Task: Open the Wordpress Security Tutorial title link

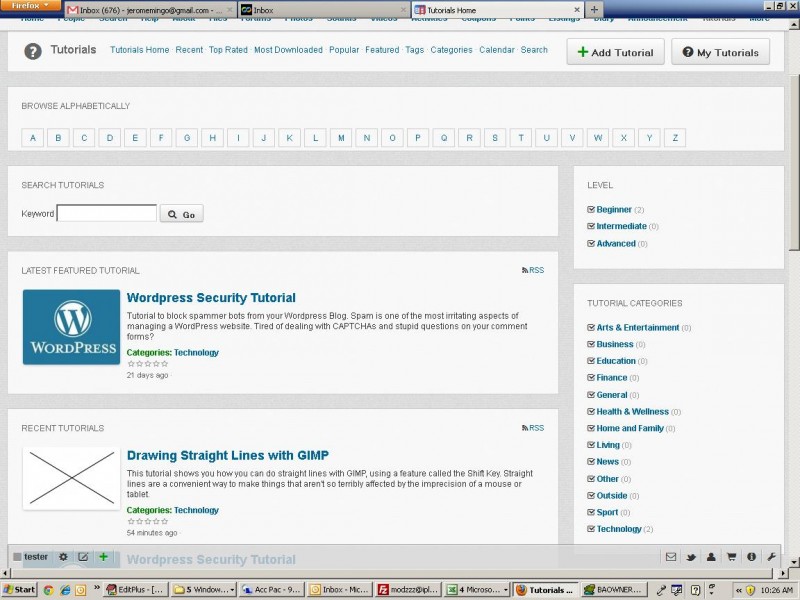Action: point(211,298)
